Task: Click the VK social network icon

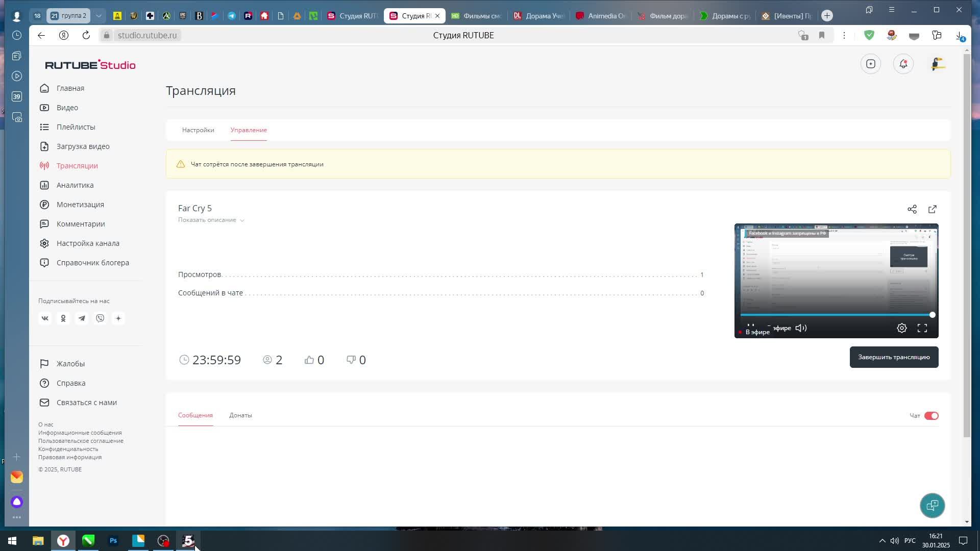Action: point(45,318)
